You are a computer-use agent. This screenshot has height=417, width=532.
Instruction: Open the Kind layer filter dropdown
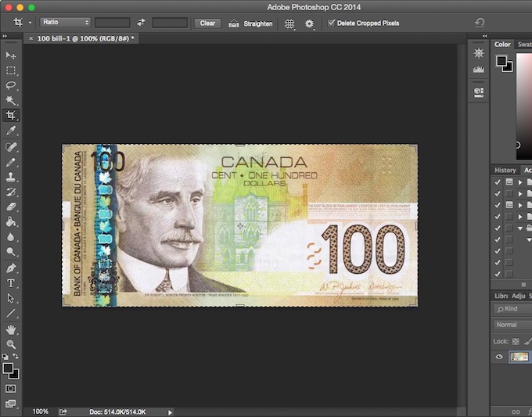512,309
